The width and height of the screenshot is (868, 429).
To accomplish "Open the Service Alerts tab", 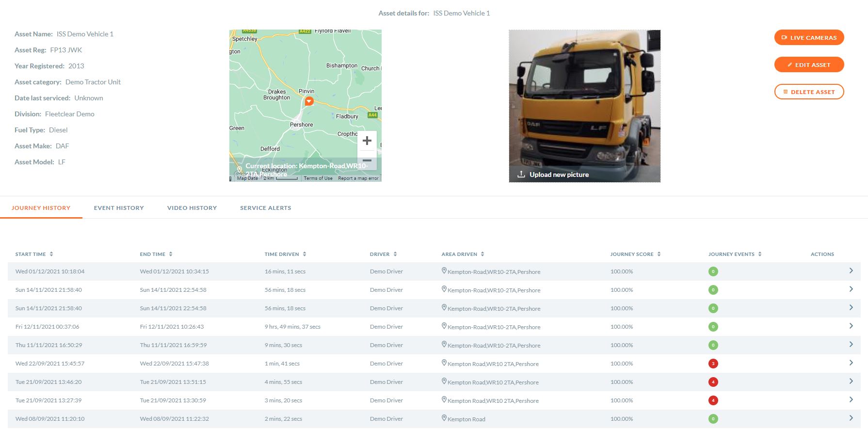I will [266, 208].
